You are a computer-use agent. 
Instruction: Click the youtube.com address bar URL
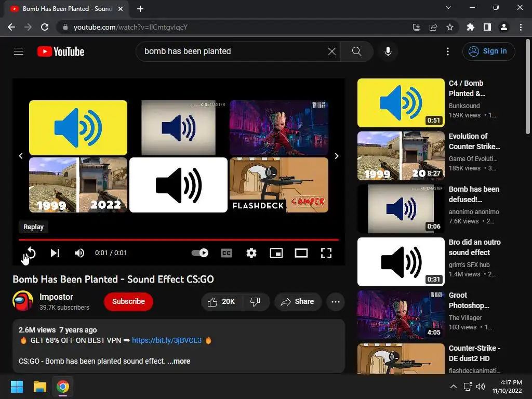(130, 27)
